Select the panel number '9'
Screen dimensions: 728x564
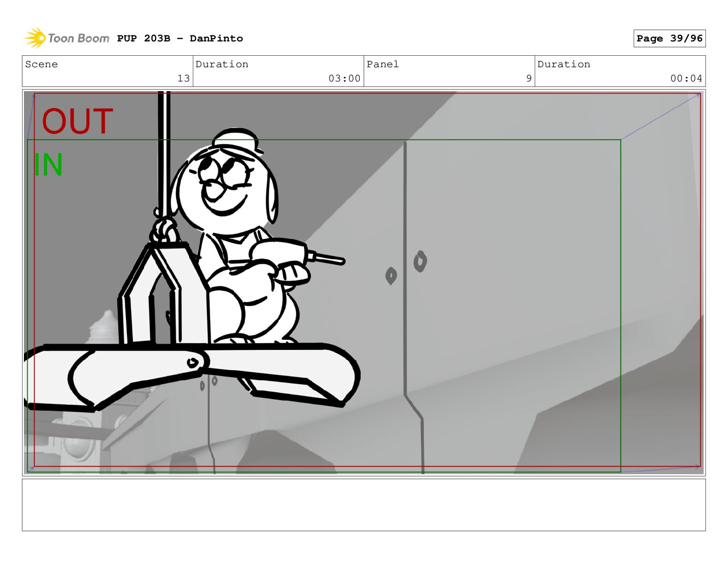[x=529, y=78]
